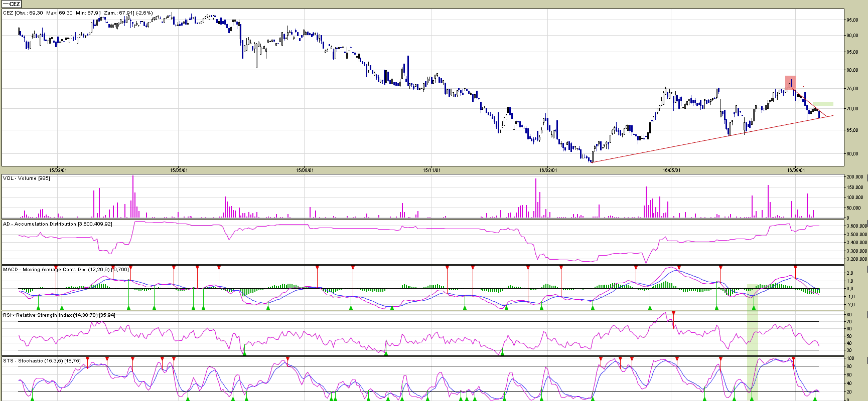Select the green highlight band in RSI panel
The image size is (868, 401).
click(x=752, y=333)
